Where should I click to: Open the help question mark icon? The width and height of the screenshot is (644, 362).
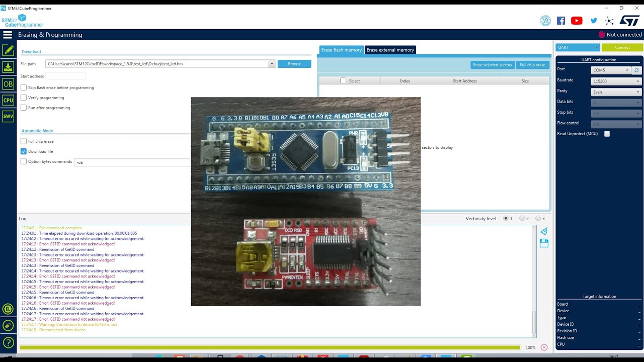click(x=8, y=343)
